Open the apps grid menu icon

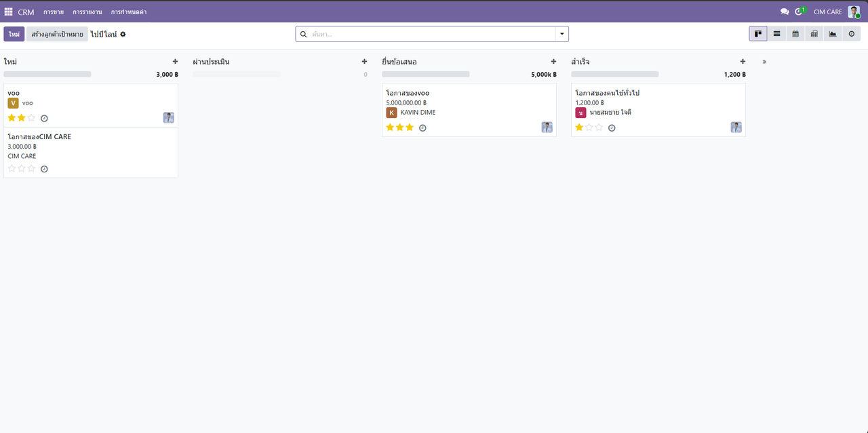tap(9, 12)
